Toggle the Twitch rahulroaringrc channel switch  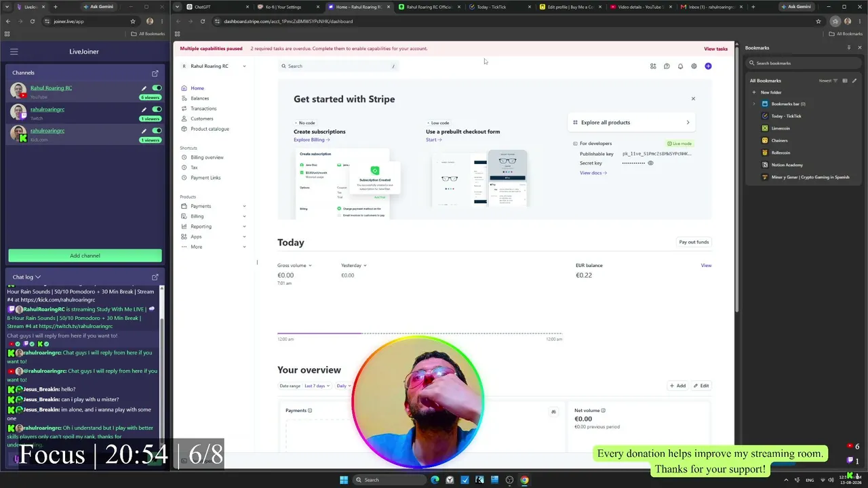pyautogui.click(x=157, y=109)
